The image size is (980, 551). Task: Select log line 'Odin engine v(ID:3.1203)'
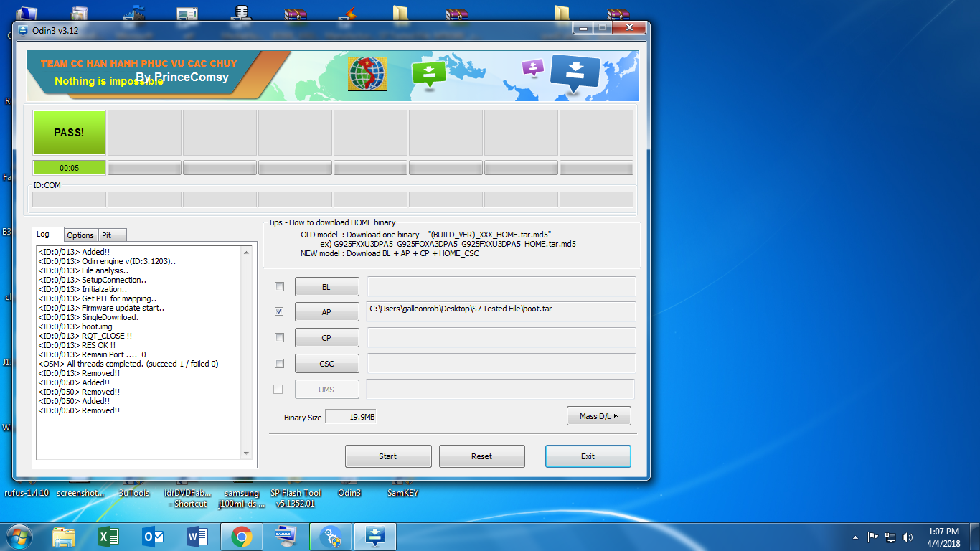pyautogui.click(x=107, y=261)
